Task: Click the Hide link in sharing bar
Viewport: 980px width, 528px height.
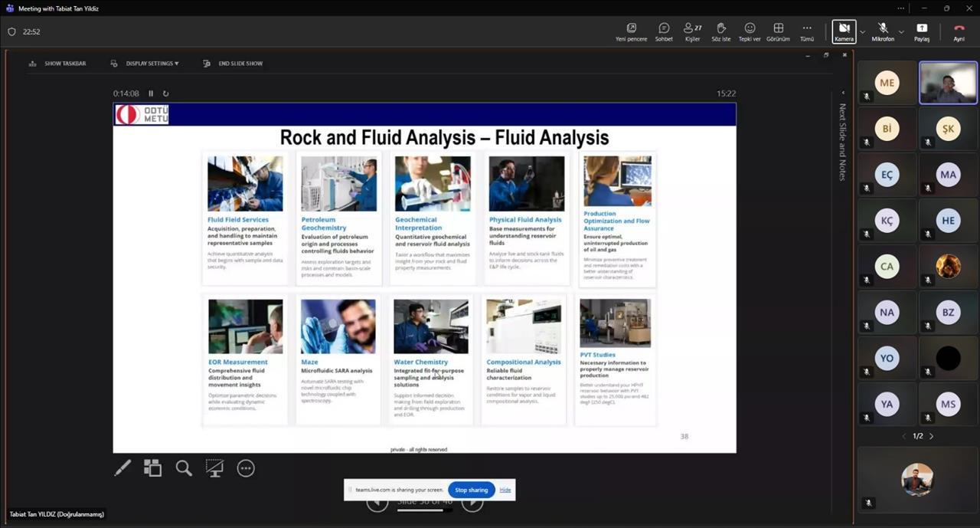Action: tap(505, 490)
